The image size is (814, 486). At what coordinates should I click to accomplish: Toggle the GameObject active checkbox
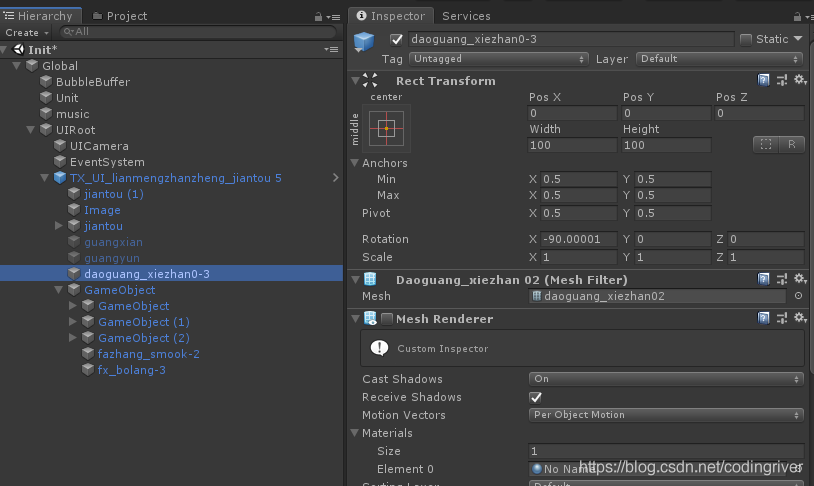[396, 39]
